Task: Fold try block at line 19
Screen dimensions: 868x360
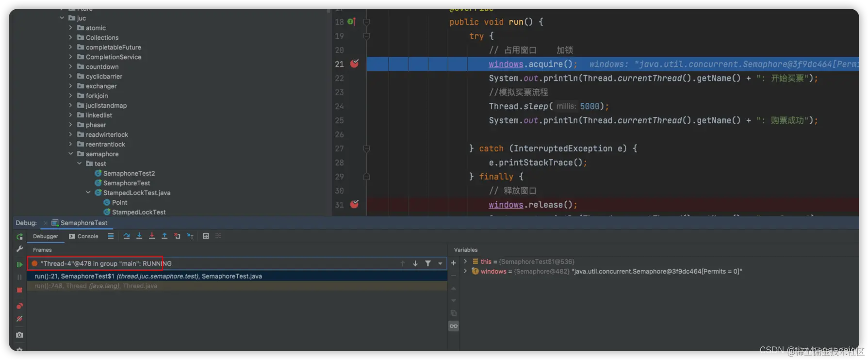Action: coord(367,36)
